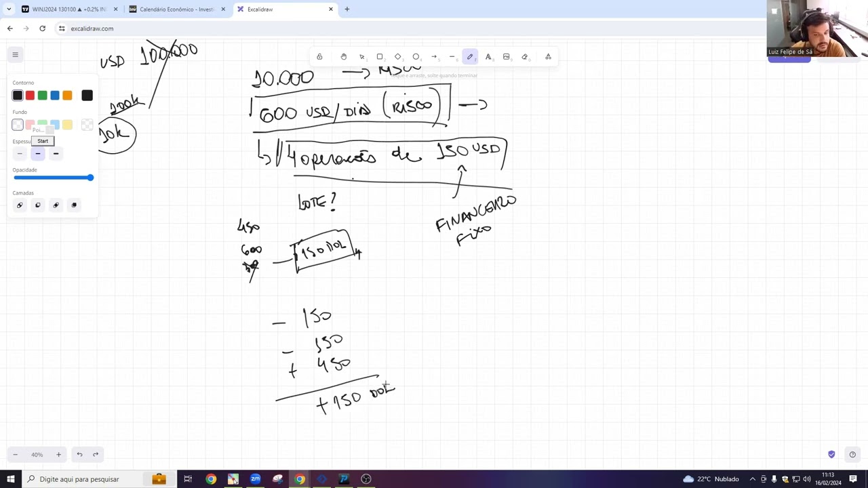Set stroke width to bold
The image size is (868, 488).
38,154
